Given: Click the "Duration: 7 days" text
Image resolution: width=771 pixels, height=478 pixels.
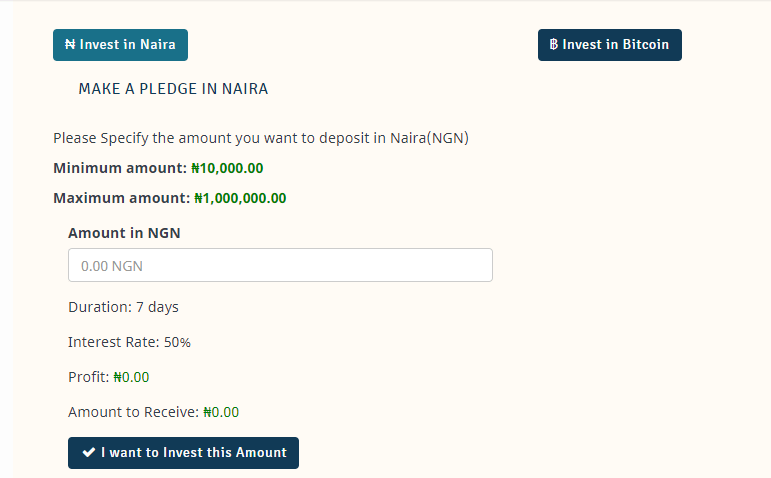Looking at the screenshot, I should [123, 307].
